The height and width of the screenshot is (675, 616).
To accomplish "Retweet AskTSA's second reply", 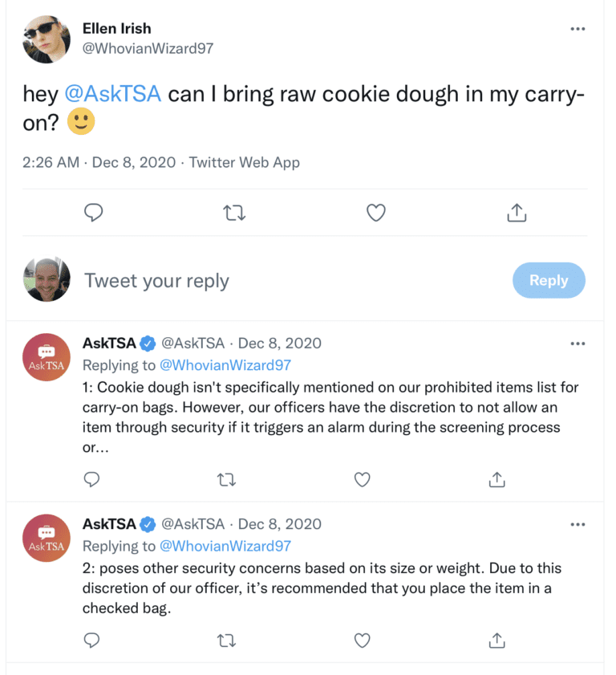I will [226, 640].
